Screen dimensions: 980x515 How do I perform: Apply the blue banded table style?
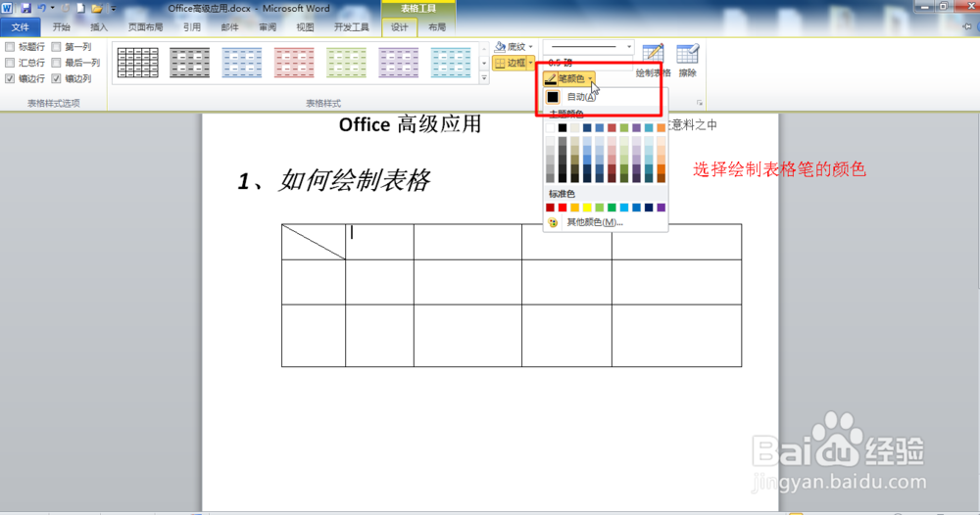[242, 63]
